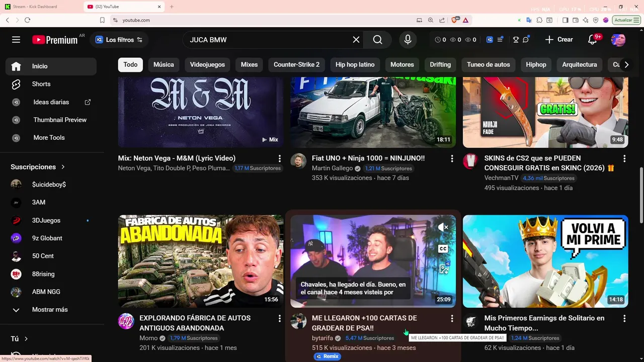
Task: Expand the Tú section
Action: [20, 339]
